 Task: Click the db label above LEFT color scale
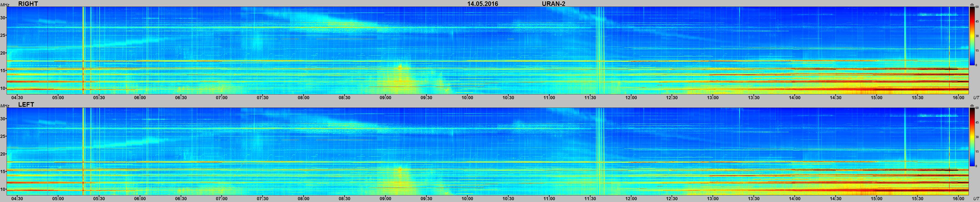tap(972, 105)
